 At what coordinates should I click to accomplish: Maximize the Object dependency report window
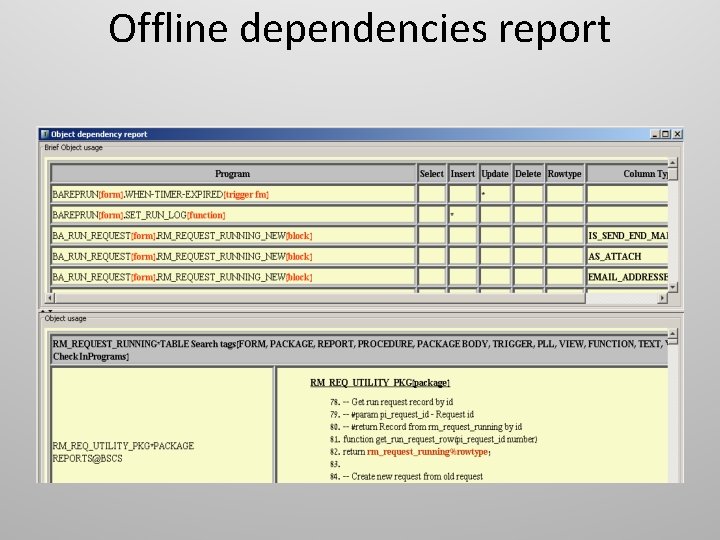[665, 134]
